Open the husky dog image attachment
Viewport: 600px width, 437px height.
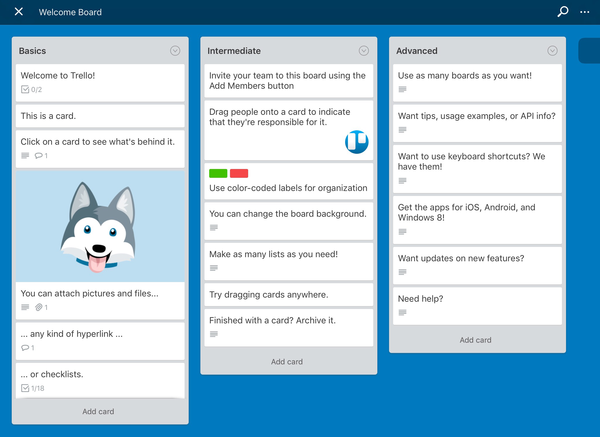coord(100,226)
